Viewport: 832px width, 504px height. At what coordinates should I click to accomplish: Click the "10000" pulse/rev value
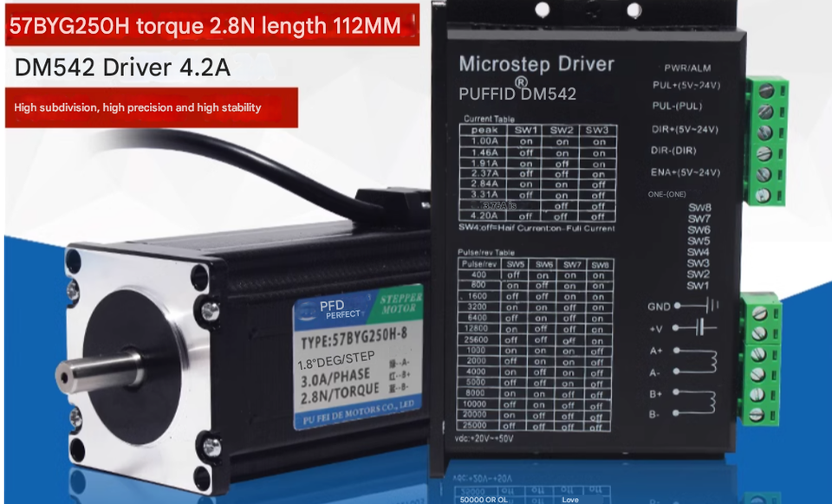[x=475, y=404]
